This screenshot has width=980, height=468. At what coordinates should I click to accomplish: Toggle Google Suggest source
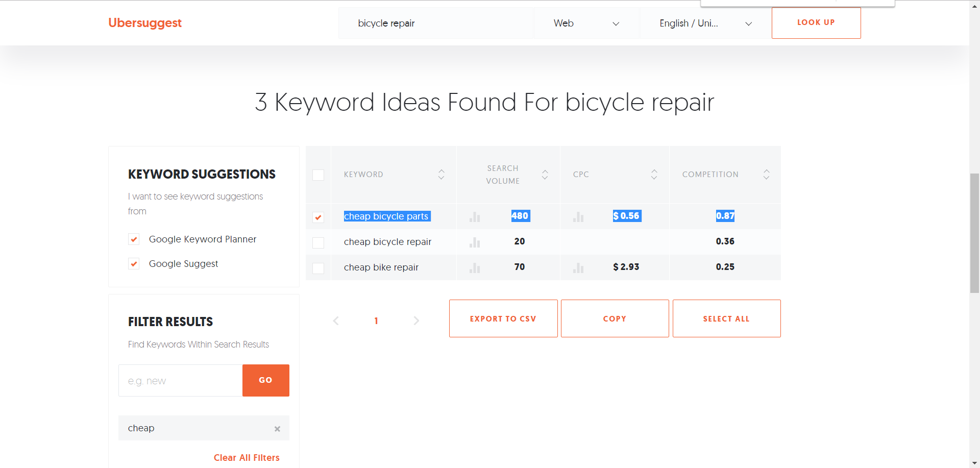(134, 263)
